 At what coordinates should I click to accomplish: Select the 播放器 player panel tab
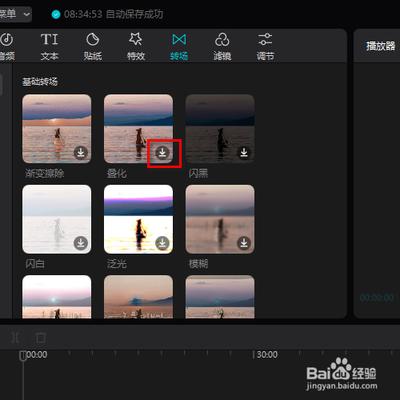[380, 46]
